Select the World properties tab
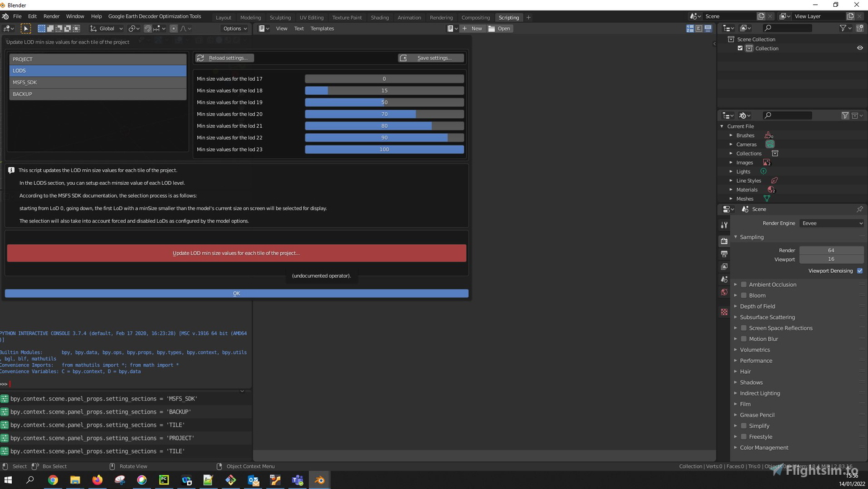Screen dimensions: 868x489 coord(724,291)
